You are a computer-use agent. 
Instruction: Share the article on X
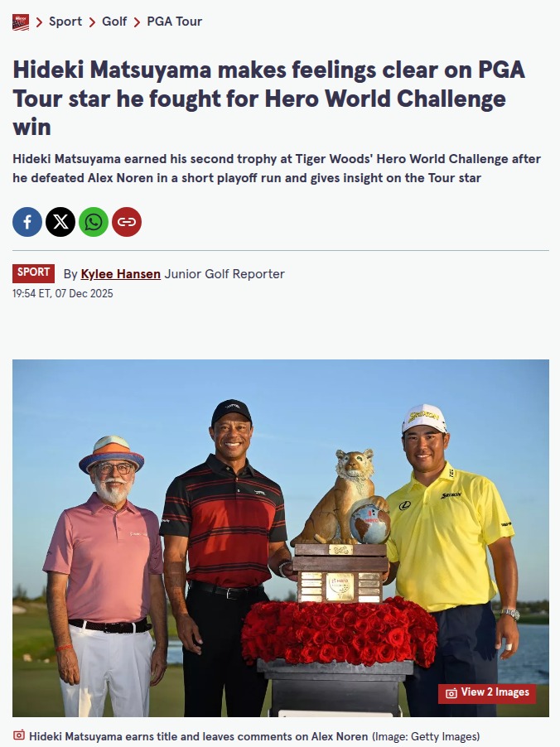pos(60,222)
